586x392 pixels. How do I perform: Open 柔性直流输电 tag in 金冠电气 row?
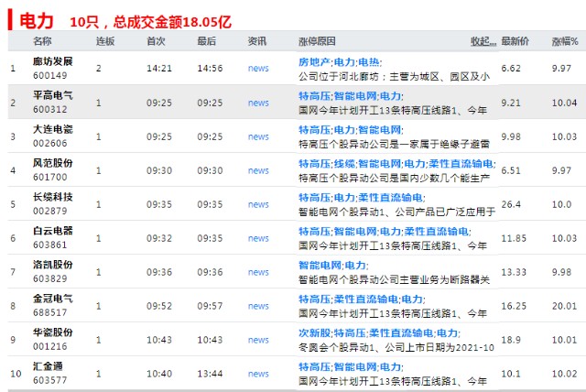coord(366,299)
